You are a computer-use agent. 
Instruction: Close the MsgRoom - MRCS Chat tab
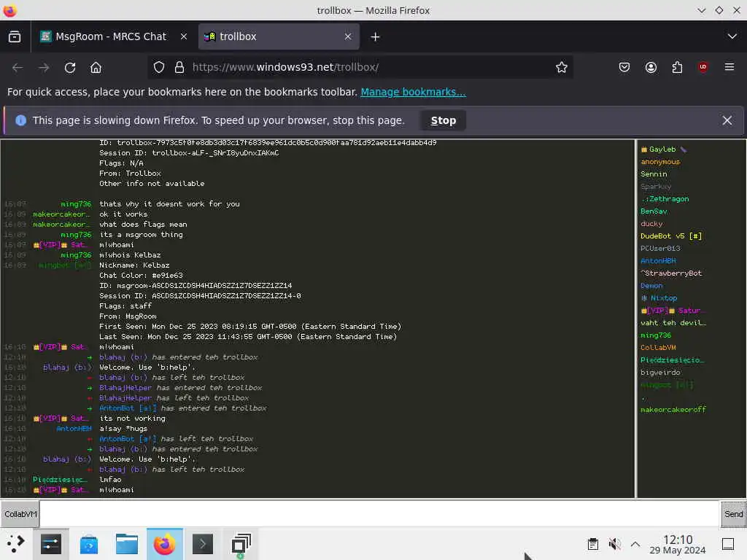(183, 36)
